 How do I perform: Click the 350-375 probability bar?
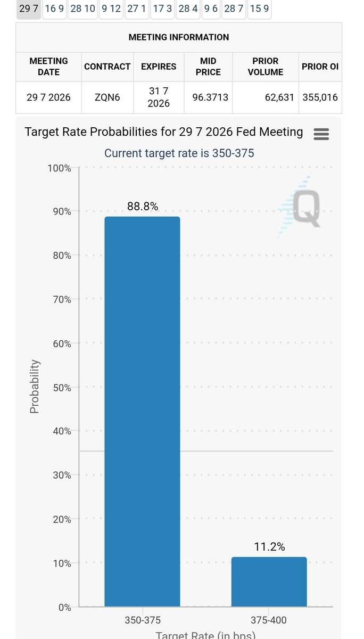[x=142, y=412]
